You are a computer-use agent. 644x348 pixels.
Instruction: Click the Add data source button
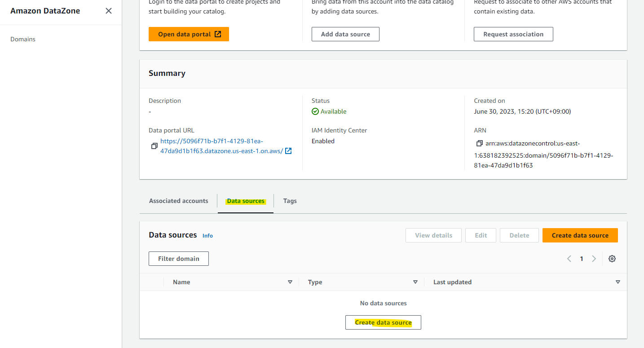tap(346, 34)
